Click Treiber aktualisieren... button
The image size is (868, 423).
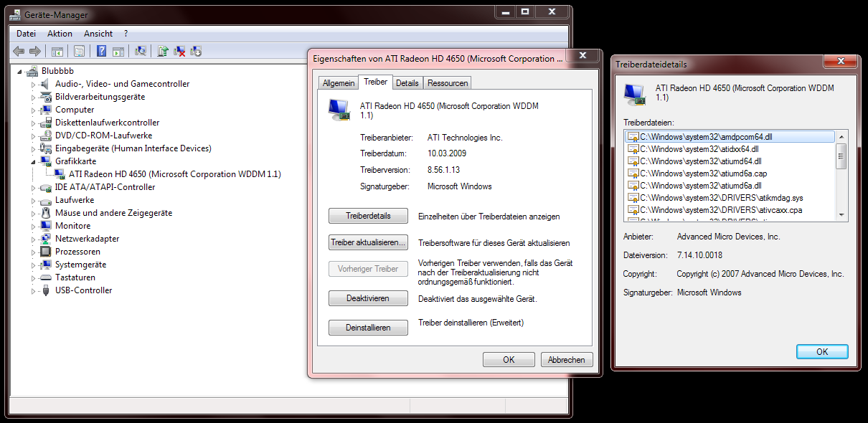pyautogui.click(x=368, y=242)
